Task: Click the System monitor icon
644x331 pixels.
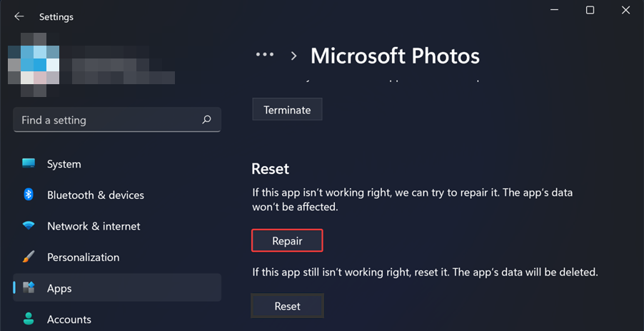Action: pos(29,164)
